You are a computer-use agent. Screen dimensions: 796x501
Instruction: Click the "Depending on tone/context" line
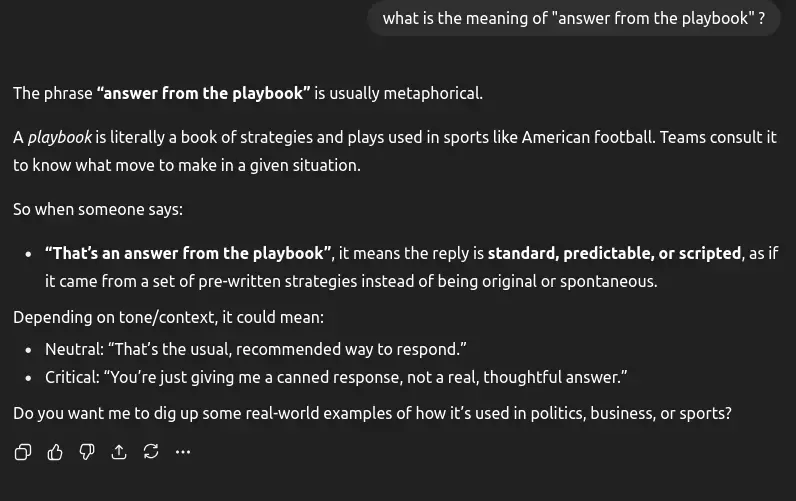168,318
